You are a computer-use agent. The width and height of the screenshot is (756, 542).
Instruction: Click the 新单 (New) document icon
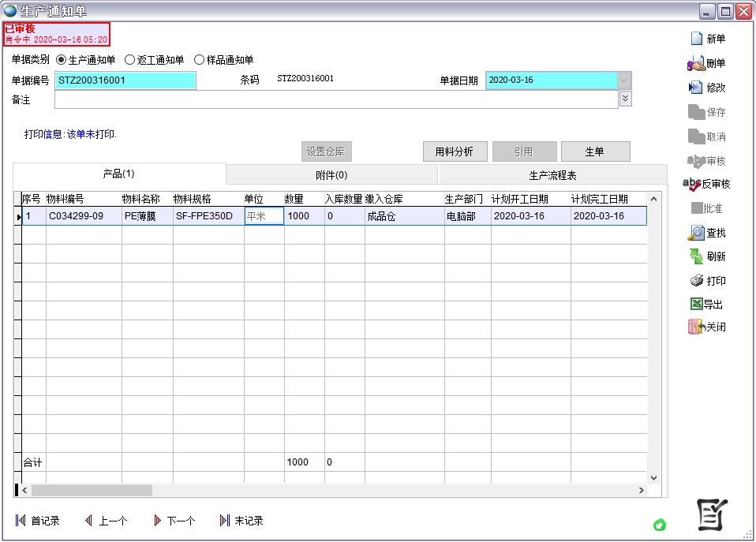coord(697,39)
